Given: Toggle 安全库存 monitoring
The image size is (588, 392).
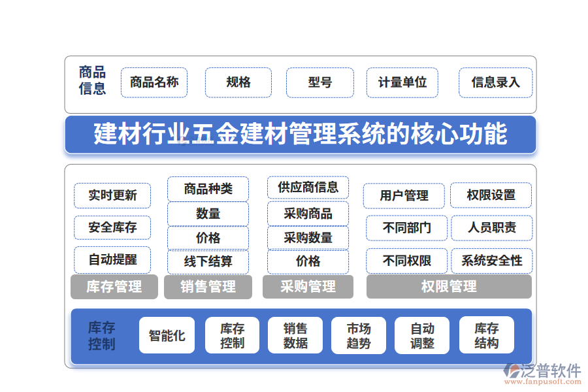Looking at the screenshot, I should tap(112, 228).
